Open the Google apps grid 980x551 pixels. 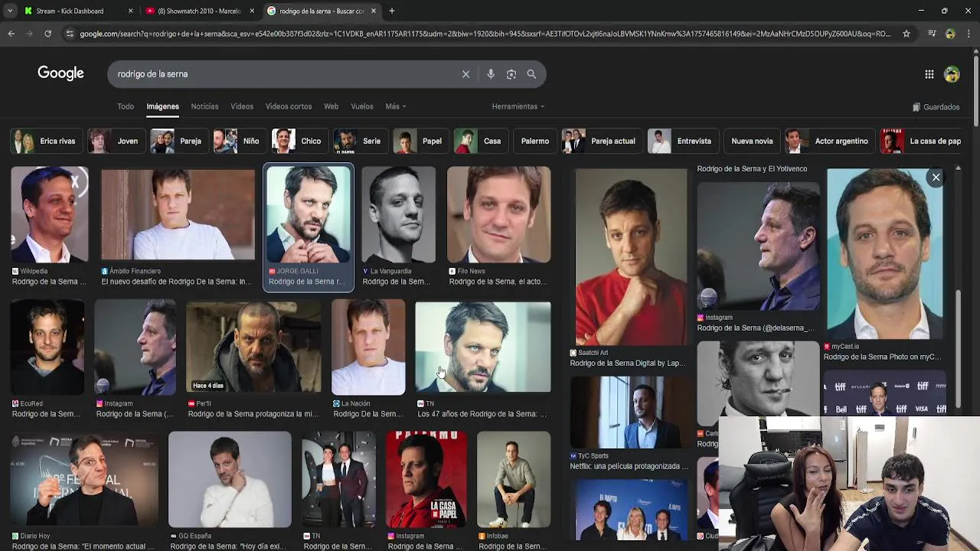tap(929, 74)
